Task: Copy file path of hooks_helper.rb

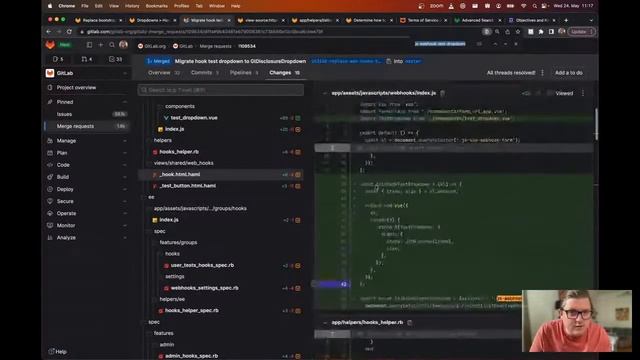Action: tap(410, 322)
